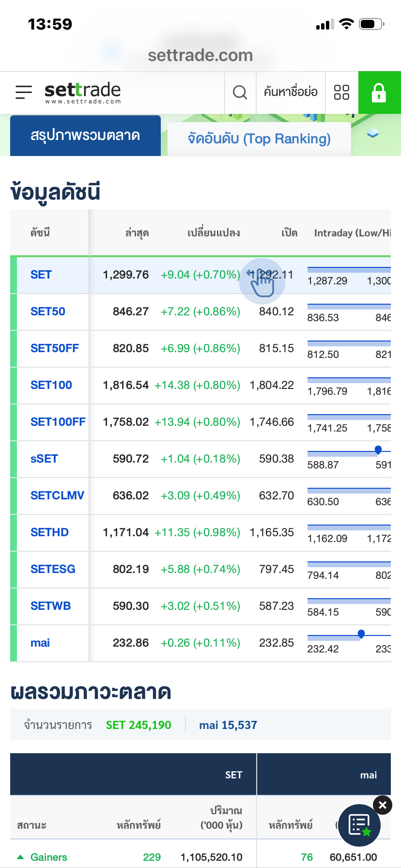Close the floating watchlist widget
The image size is (401, 868).
pos(383,805)
